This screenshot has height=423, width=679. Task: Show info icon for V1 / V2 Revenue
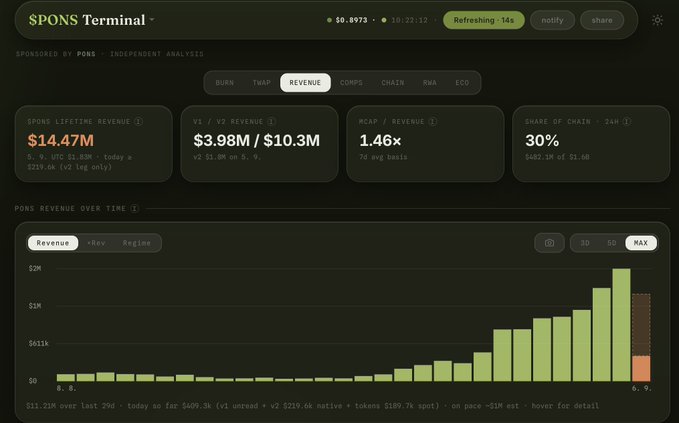pos(271,122)
